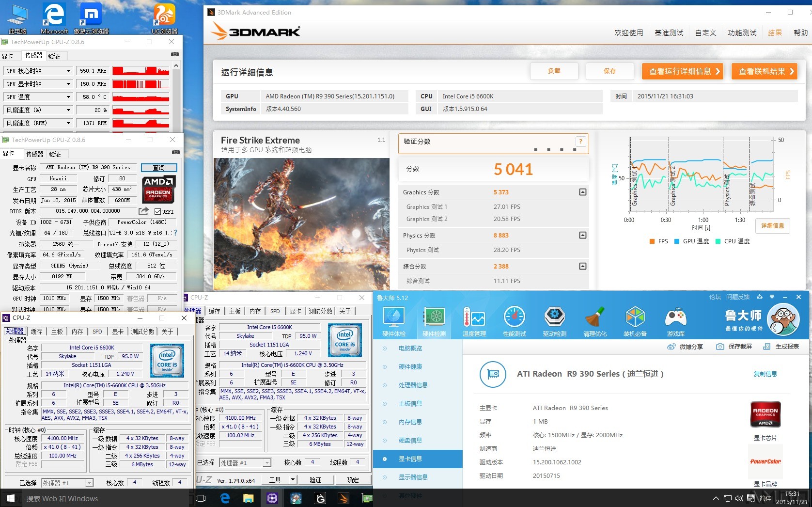Collapse Physics 分数 section in 3DMark
812x507 pixels.
click(x=583, y=235)
